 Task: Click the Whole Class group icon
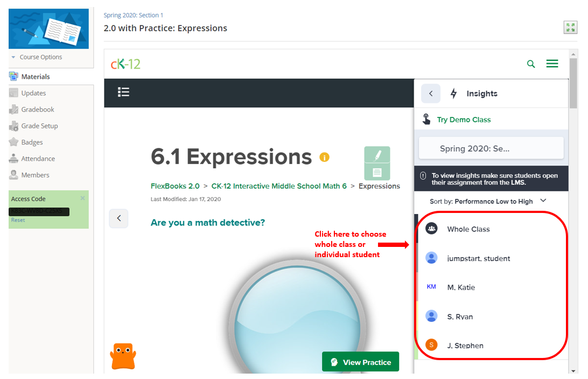pyautogui.click(x=431, y=229)
